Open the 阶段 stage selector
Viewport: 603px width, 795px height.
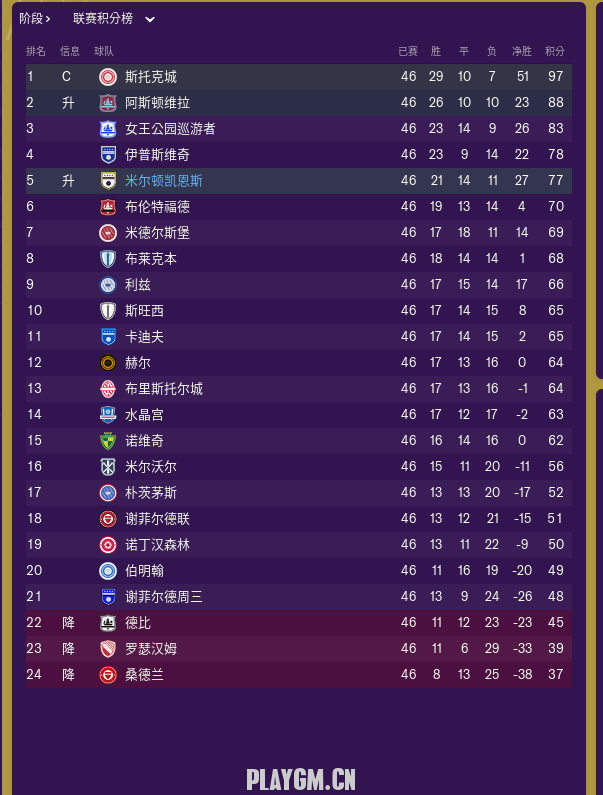(x=35, y=19)
